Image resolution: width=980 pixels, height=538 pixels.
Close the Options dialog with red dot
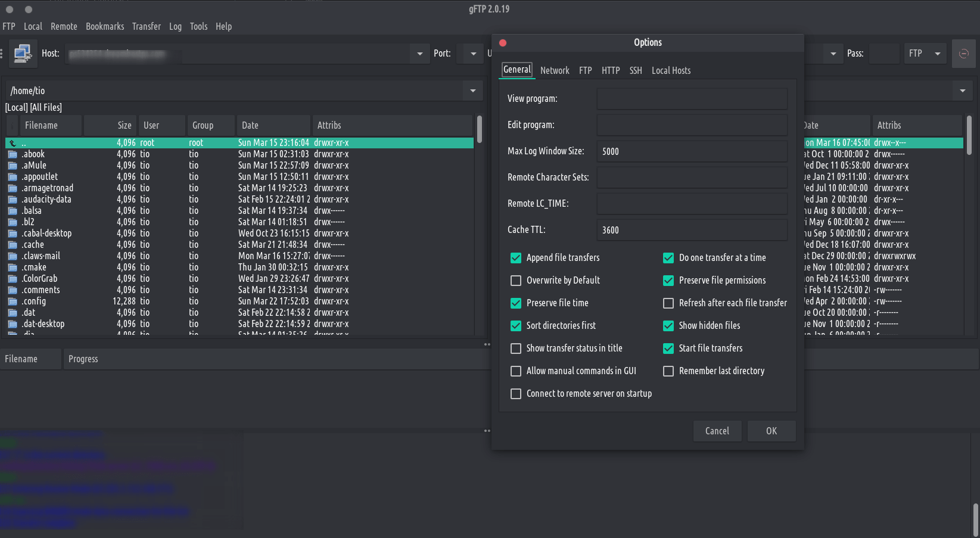pyautogui.click(x=503, y=43)
